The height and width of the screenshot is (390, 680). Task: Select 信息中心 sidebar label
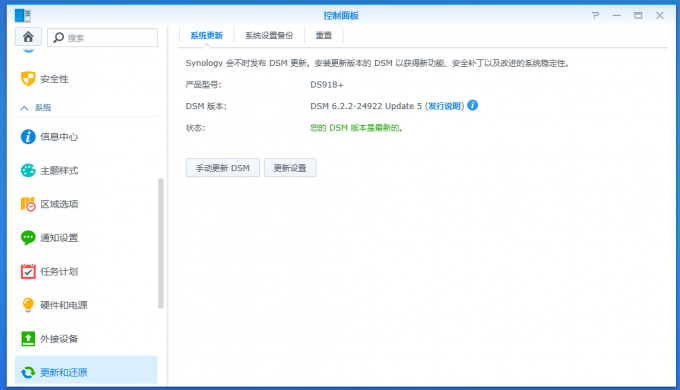59,137
